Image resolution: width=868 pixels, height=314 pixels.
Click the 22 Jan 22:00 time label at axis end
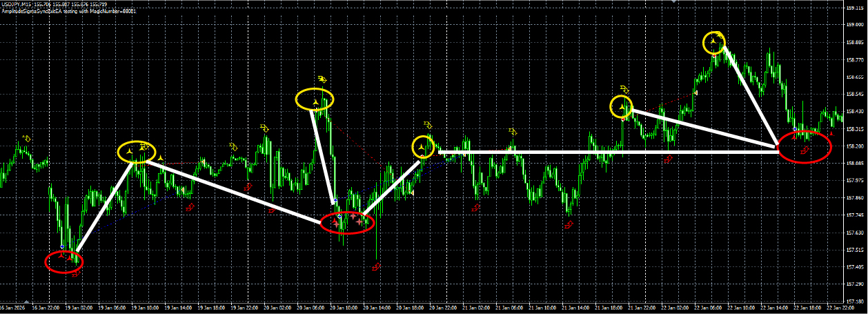click(x=840, y=308)
